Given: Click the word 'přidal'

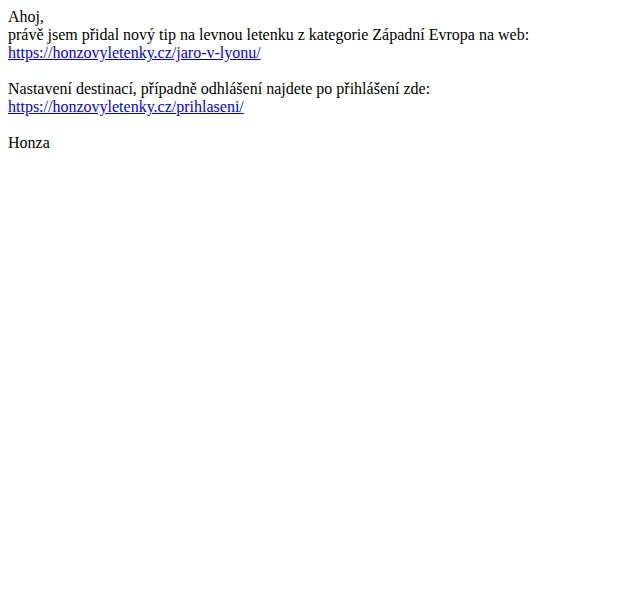Looking at the screenshot, I should tap(100, 35).
